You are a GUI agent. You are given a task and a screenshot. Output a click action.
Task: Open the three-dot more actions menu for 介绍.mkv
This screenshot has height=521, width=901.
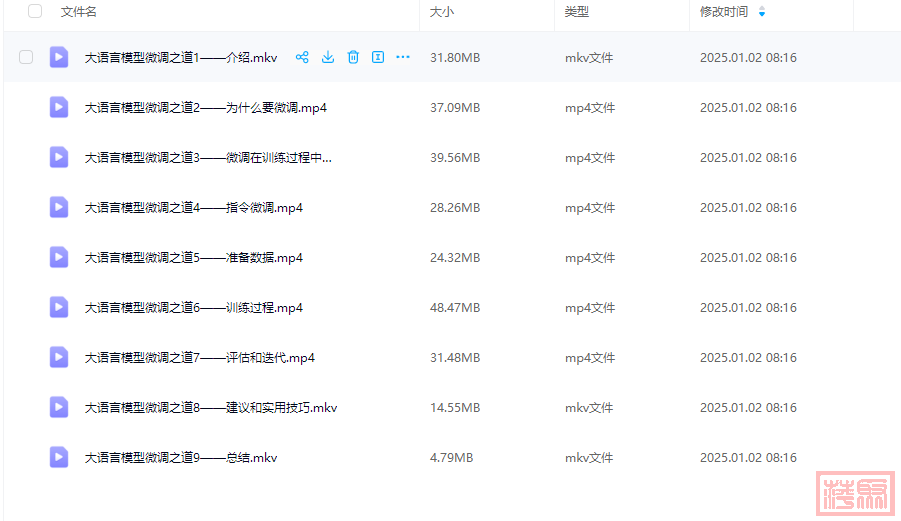tap(403, 57)
